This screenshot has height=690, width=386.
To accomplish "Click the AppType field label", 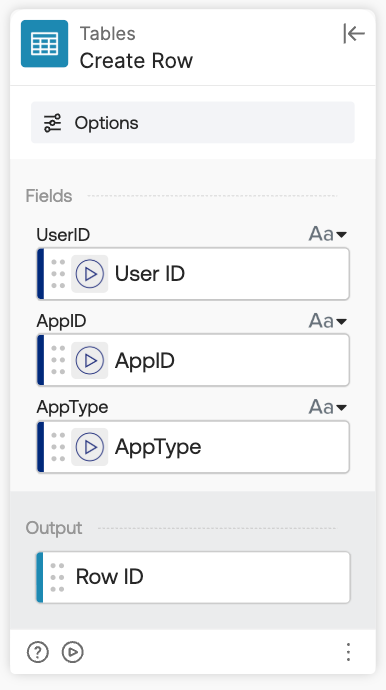I will [x=72, y=407].
